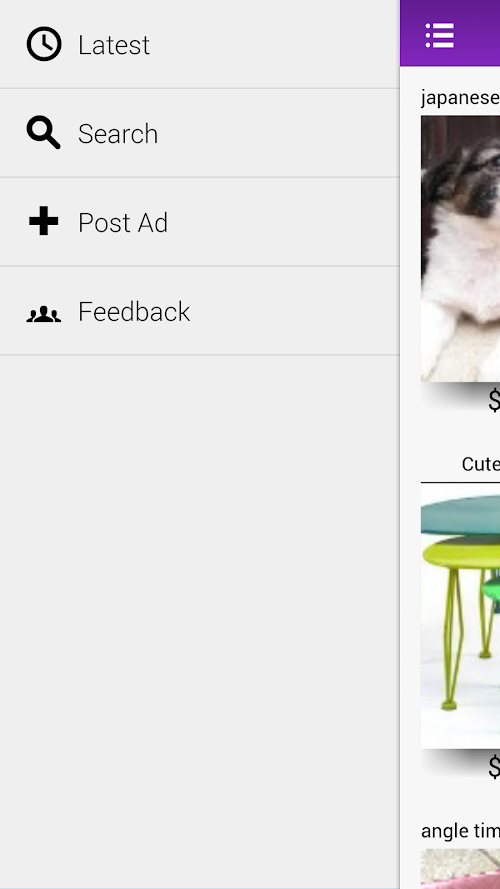
Task: Click the magnifying glass Search icon
Action: (x=44, y=133)
